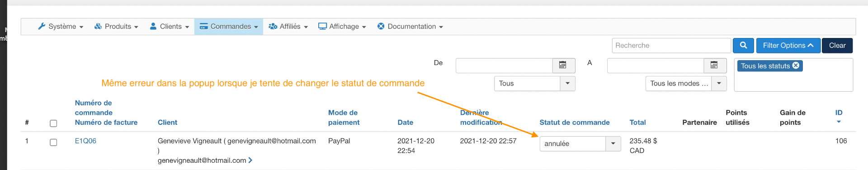Open the Système wrench menu
The width and height of the screenshot is (868, 170).
[61, 26]
